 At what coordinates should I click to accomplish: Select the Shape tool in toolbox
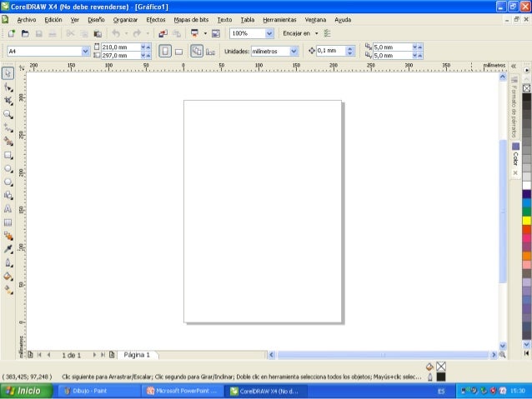(8, 87)
